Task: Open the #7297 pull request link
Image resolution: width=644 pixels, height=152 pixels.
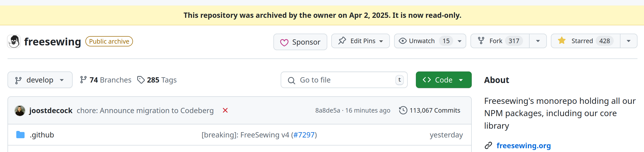Action: click(x=304, y=135)
